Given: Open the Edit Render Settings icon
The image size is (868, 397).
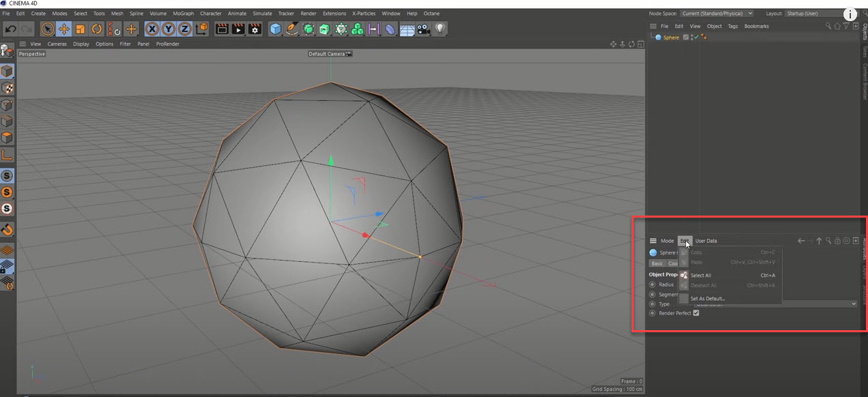Looking at the screenshot, I should tap(253, 29).
